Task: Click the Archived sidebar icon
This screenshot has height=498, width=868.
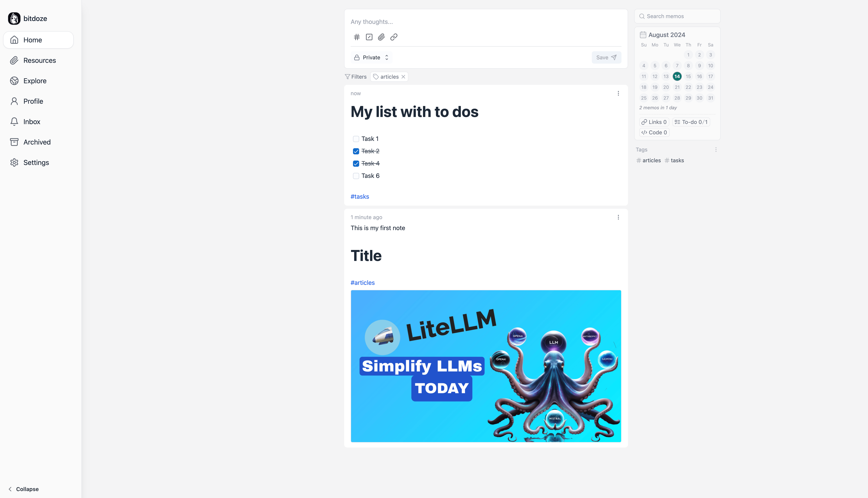Action: pyautogui.click(x=14, y=142)
